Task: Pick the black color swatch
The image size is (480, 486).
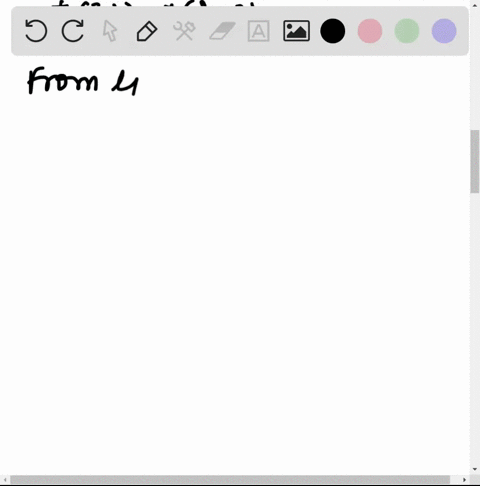Action: pyautogui.click(x=333, y=31)
